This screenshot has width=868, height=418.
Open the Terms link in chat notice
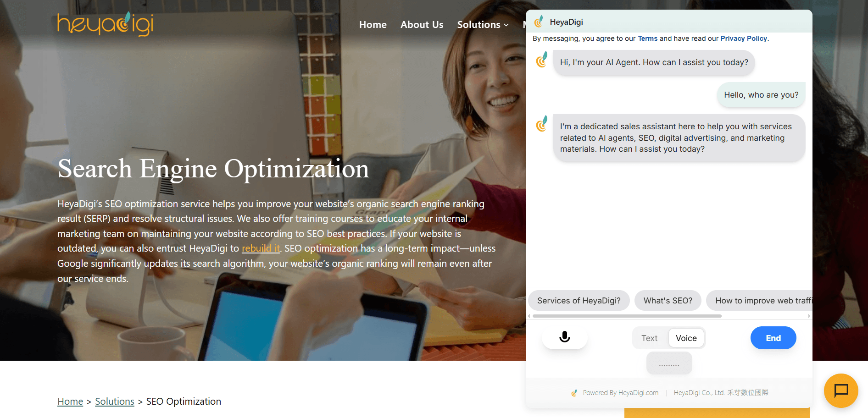(x=647, y=38)
